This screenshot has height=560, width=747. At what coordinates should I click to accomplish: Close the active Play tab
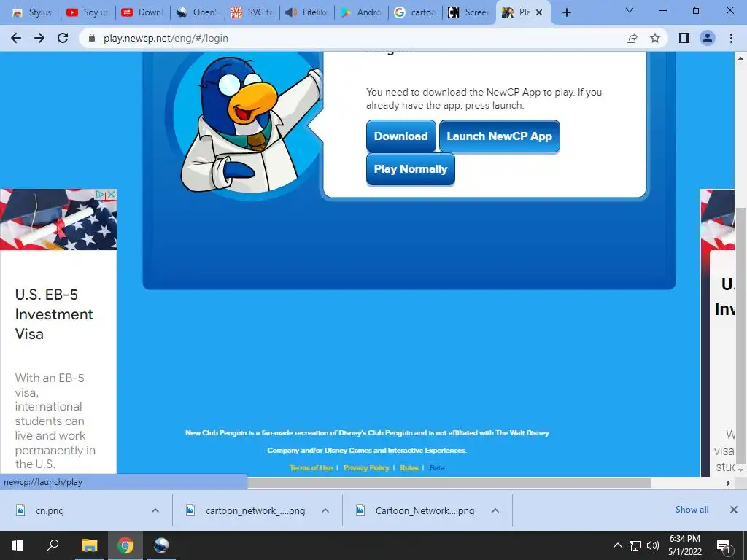tap(539, 12)
